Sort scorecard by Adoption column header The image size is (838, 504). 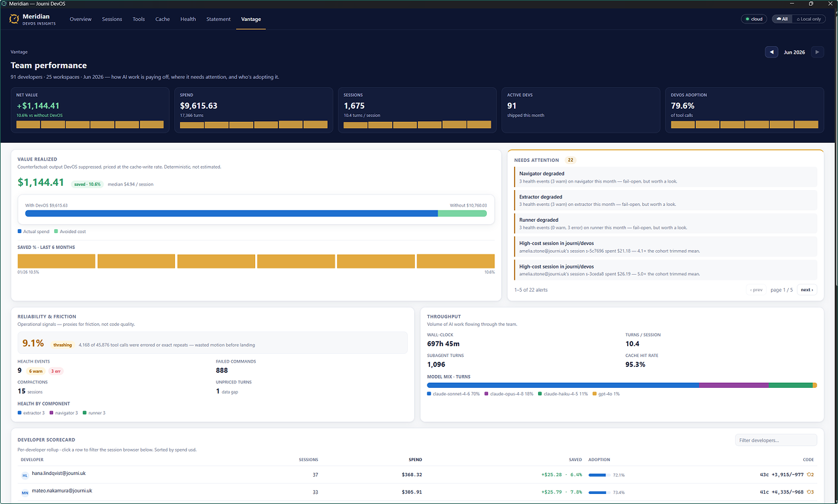pos(599,460)
